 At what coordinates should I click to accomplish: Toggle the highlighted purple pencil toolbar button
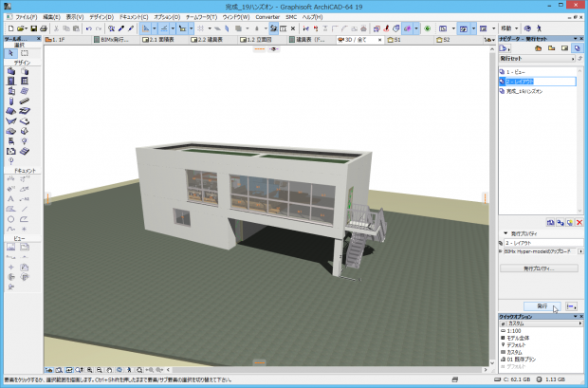[407, 28]
